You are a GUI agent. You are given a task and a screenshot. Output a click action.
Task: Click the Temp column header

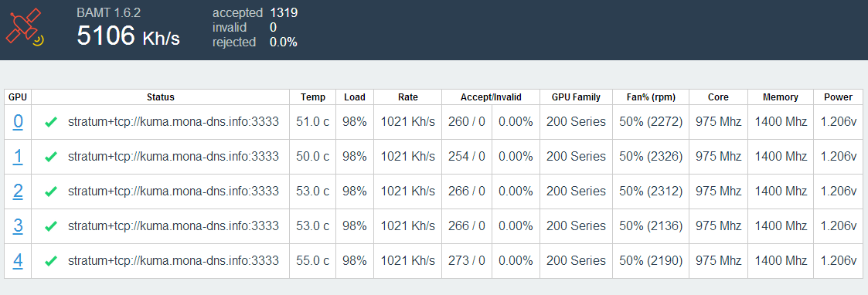click(313, 97)
